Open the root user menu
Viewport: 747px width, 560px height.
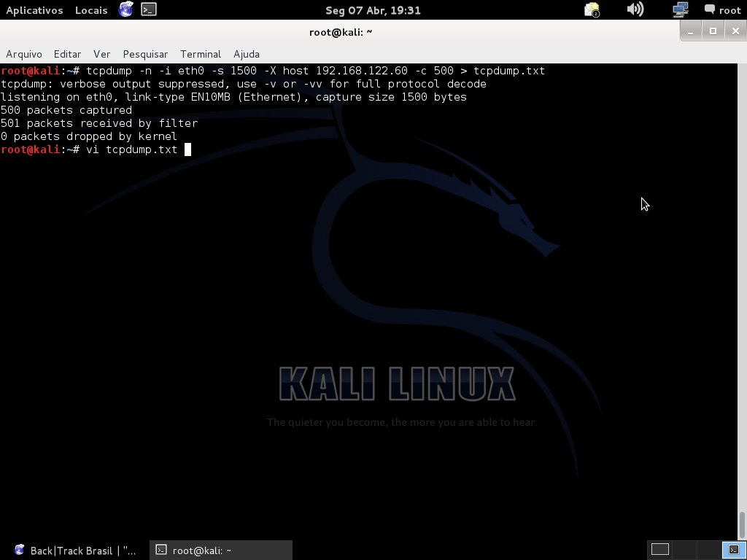[723, 10]
